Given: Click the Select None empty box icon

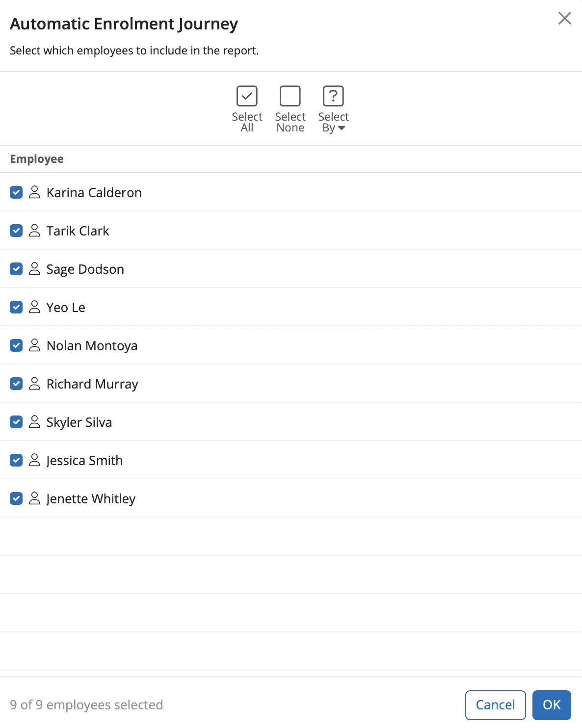Looking at the screenshot, I should (290, 96).
